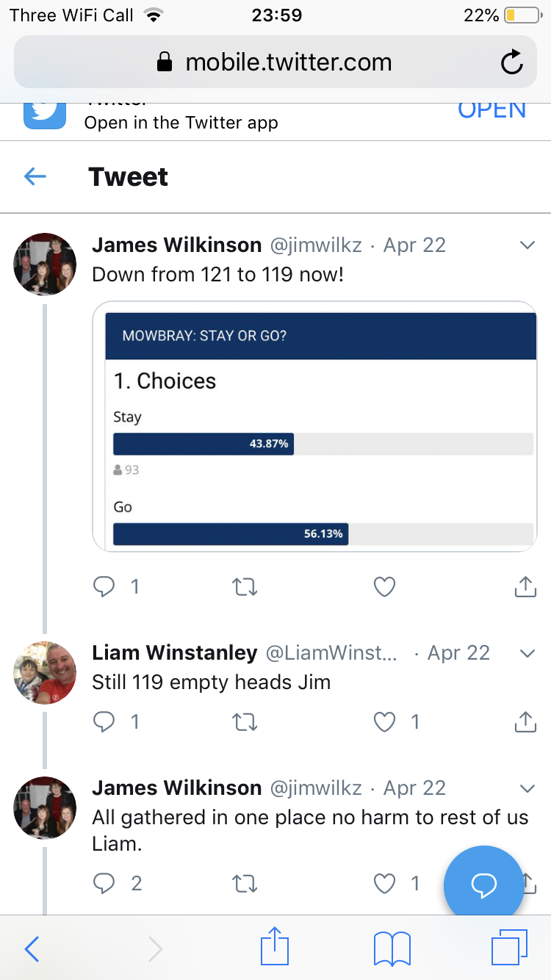
Task: Retweet James Wilkinson's poll tweet
Action: click(245, 586)
